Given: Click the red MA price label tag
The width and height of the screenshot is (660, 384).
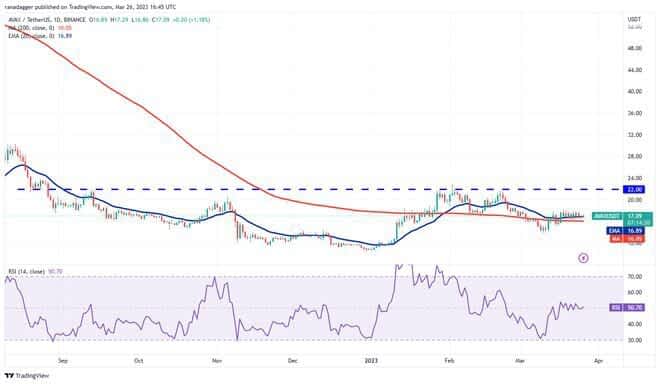Looking at the screenshot, I should 627,239.
